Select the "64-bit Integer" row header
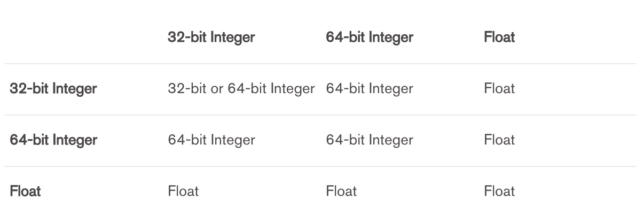This screenshot has height=213, width=644. coord(53,140)
